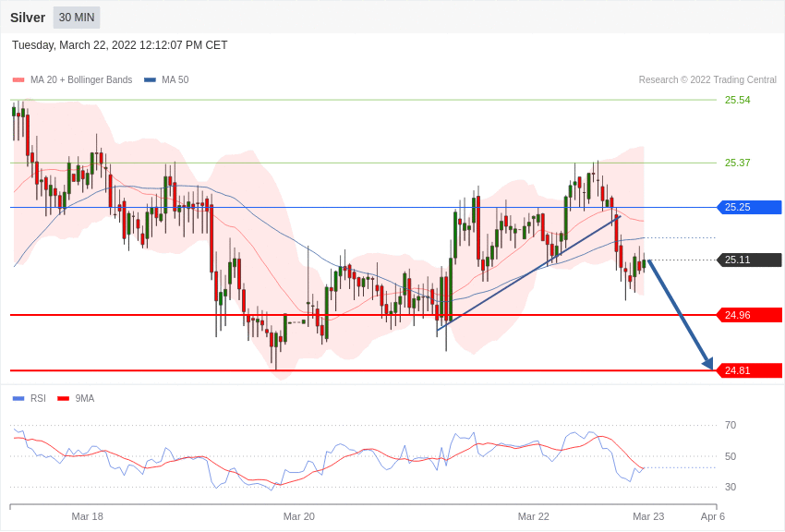Click the Mar 18 date axis label

point(87,516)
